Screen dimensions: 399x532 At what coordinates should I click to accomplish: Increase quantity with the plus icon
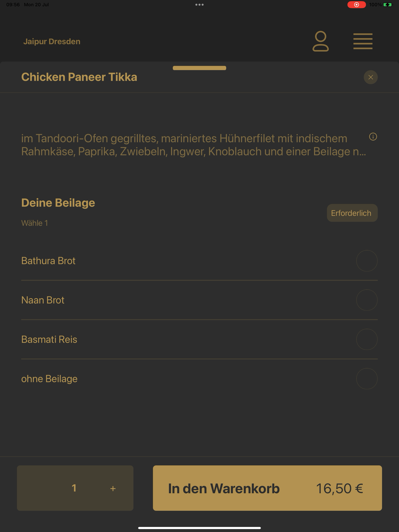tap(113, 488)
